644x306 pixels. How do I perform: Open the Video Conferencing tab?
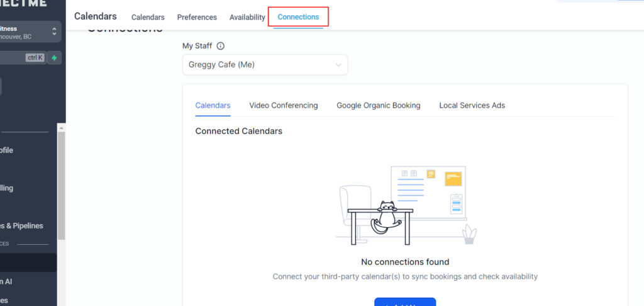284,105
